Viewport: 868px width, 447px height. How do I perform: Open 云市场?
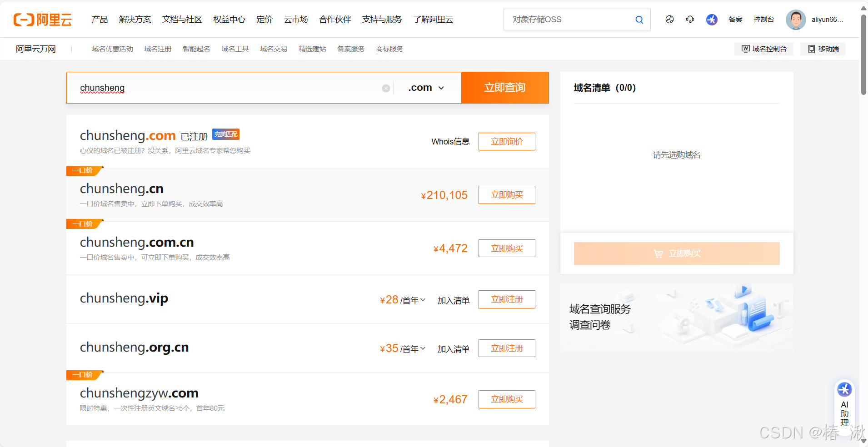click(x=296, y=20)
